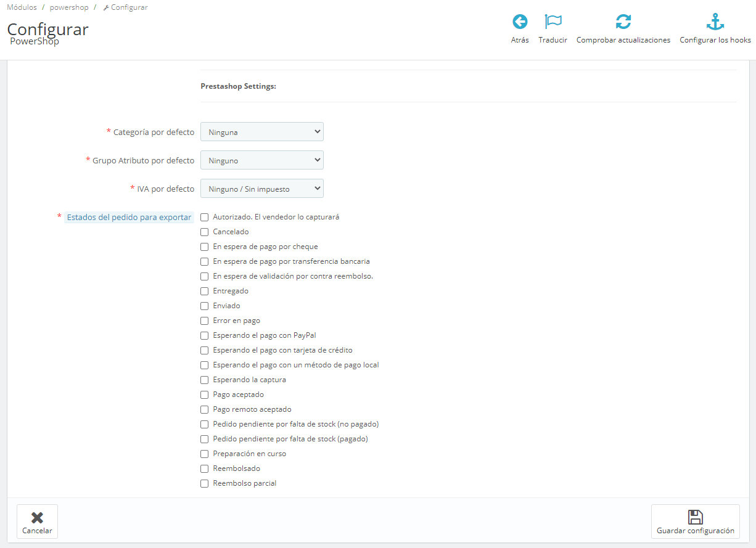Tick the Reembolsado checkbox

205,468
